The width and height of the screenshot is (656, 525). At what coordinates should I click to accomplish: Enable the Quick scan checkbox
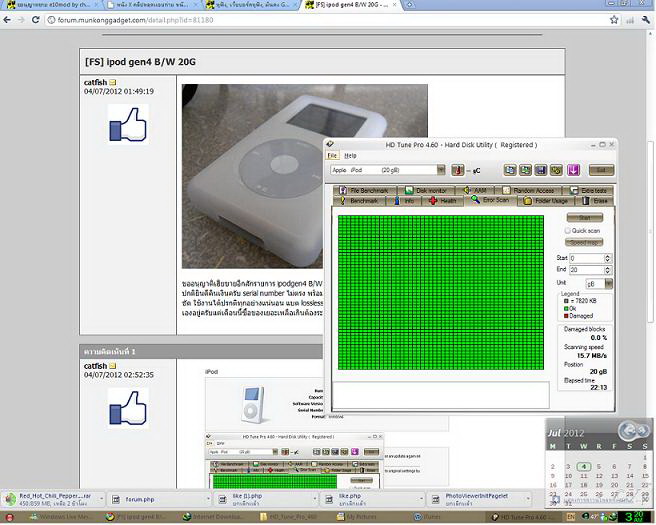pos(569,230)
